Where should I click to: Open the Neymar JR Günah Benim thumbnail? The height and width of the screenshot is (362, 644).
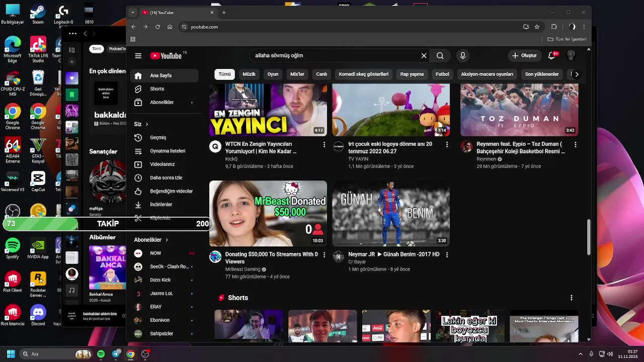click(391, 214)
